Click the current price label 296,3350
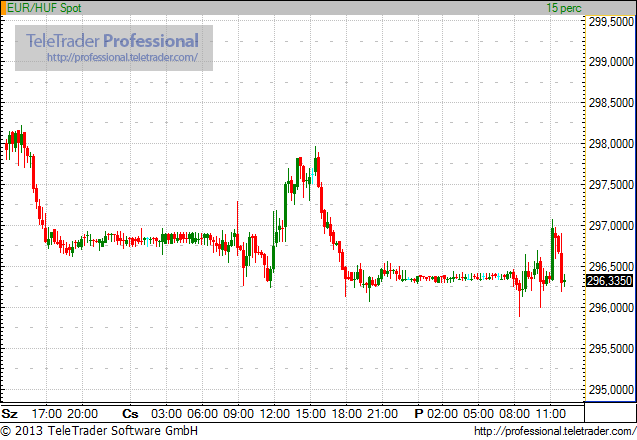637x440 pixels. (609, 280)
